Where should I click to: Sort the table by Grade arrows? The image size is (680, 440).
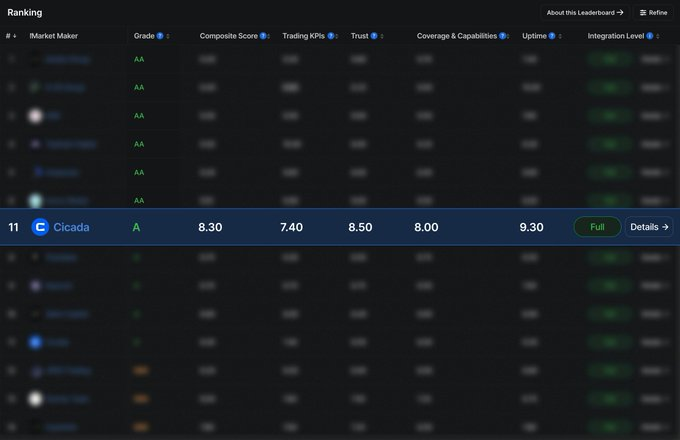[x=168, y=36]
